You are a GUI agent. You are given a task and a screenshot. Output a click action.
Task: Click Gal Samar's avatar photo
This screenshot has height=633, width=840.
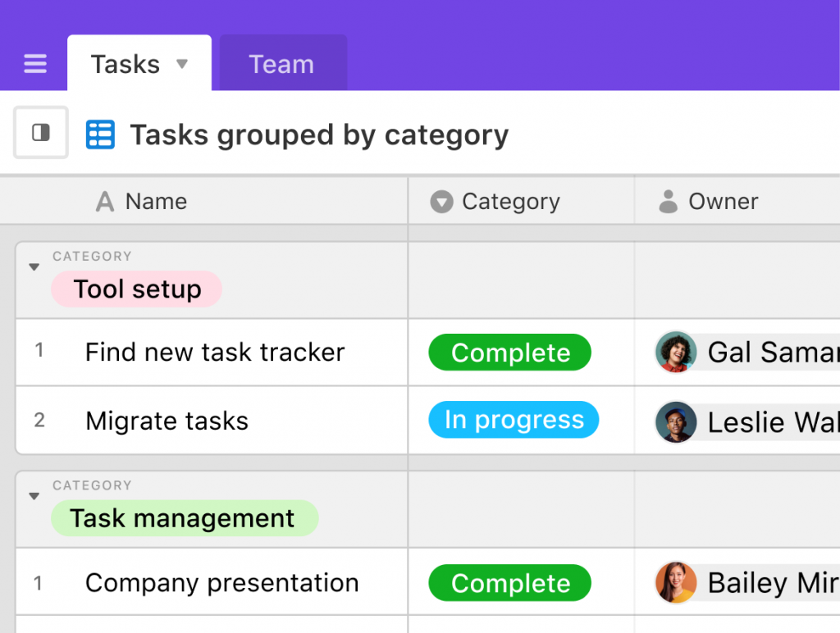(676, 353)
